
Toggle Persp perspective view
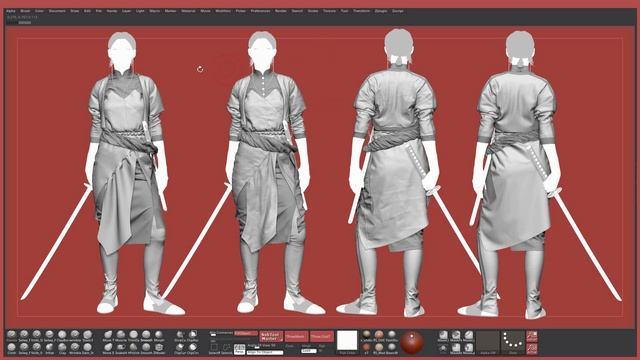coord(240,349)
